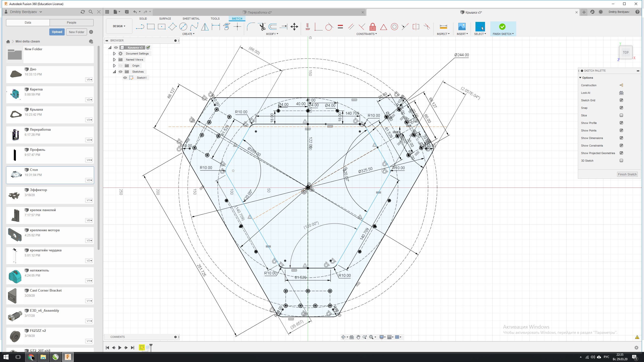Enable the Slice checkbox

click(621, 115)
